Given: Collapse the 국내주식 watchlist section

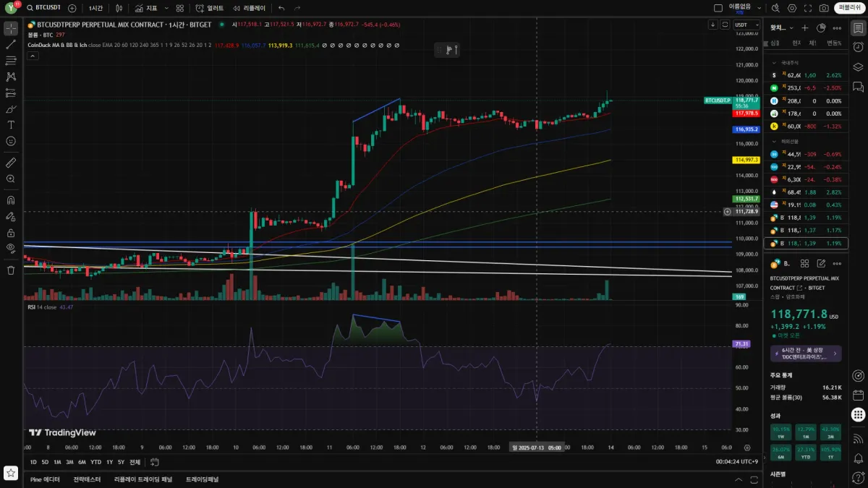Looking at the screenshot, I should pyautogui.click(x=774, y=62).
